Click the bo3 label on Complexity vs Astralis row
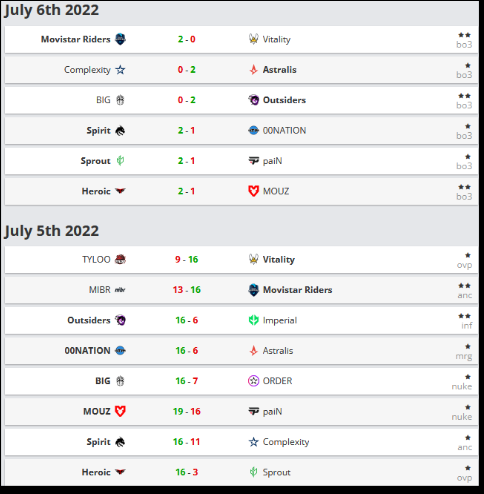This screenshot has height=494, width=484. click(x=464, y=75)
